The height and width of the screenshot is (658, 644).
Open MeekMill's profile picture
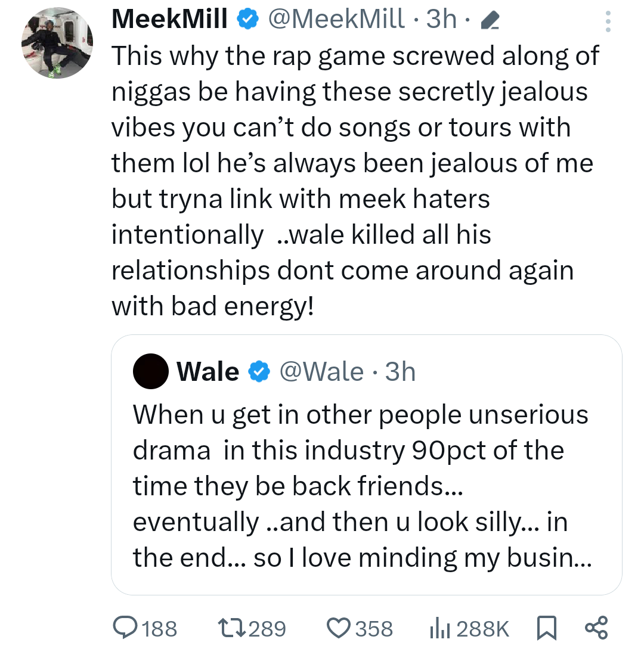point(57,43)
